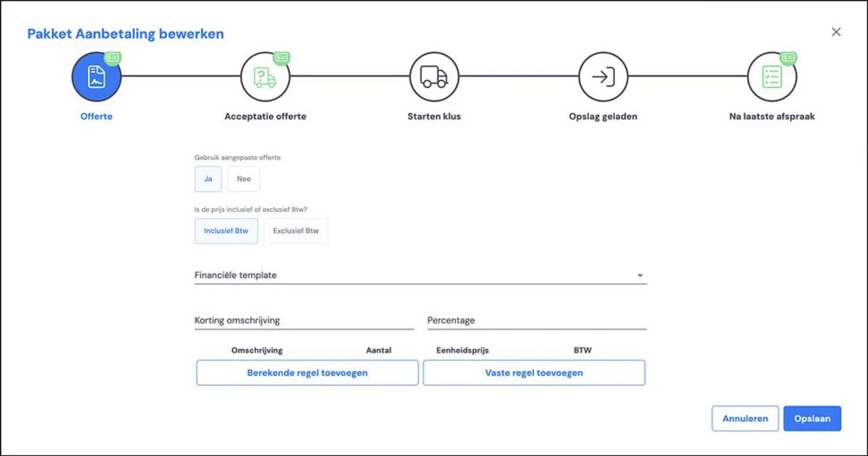The height and width of the screenshot is (456, 868).
Task: Open the Acceptatie offerte truck question icon
Action: point(265,77)
